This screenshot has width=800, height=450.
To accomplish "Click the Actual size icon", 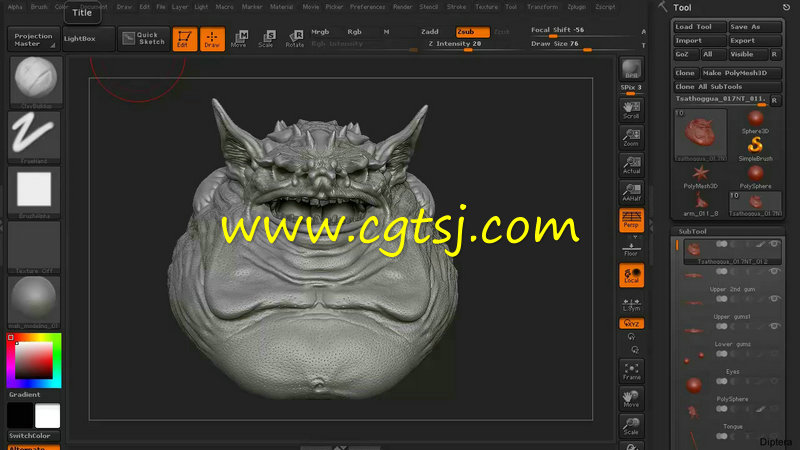I will pos(632,165).
